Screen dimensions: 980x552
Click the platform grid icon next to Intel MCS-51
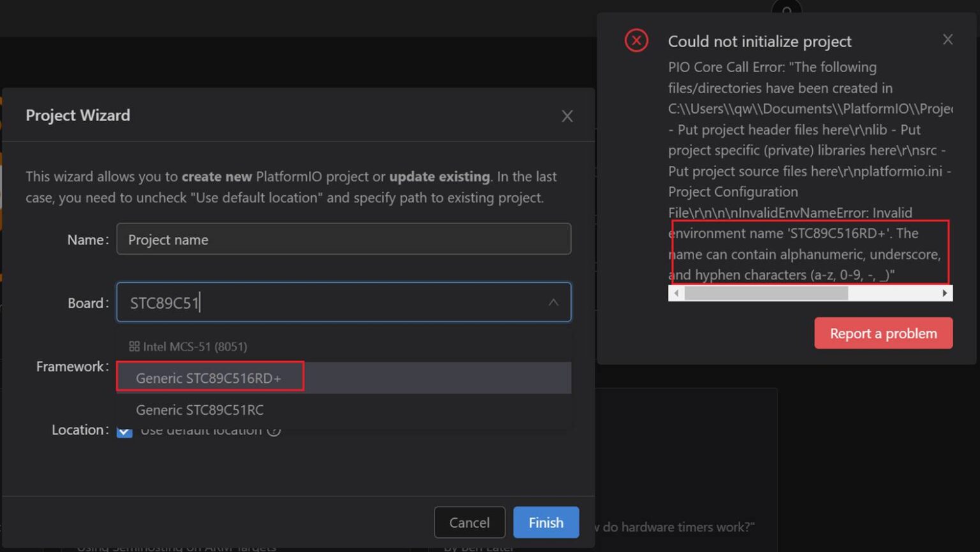pos(135,347)
